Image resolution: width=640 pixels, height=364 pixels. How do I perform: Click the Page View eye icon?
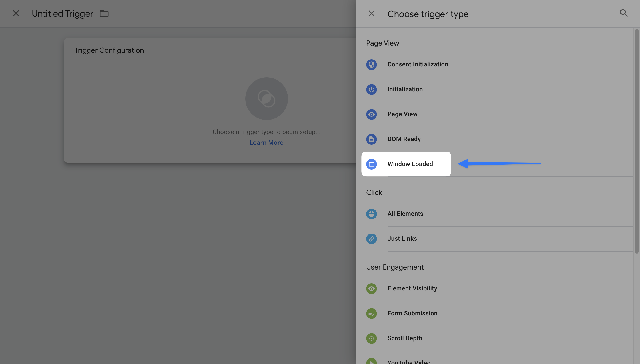[371, 114]
